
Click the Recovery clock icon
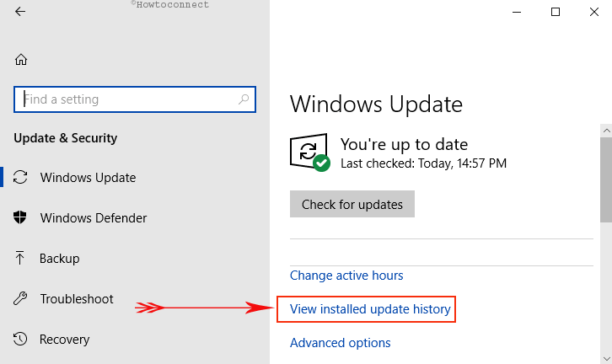click(x=20, y=339)
